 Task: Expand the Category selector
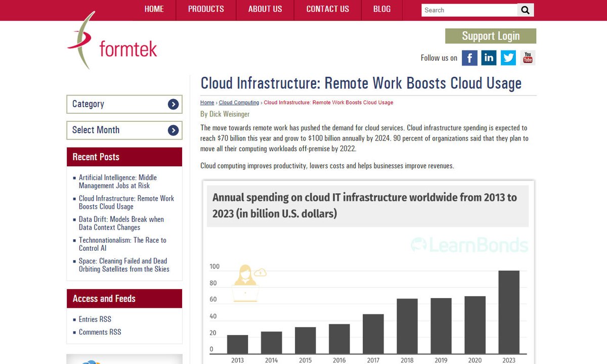click(124, 104)
